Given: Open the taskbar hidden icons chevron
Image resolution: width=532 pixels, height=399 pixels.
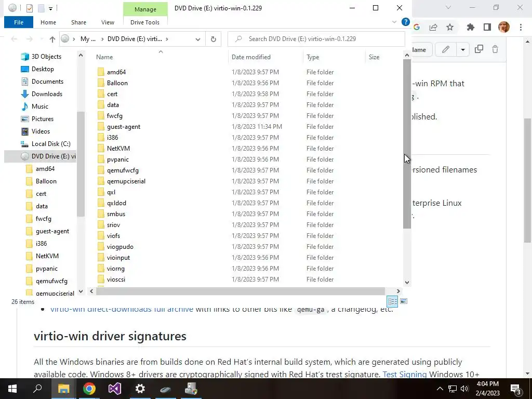Looking at the screenshot, I should click(440, 389).
